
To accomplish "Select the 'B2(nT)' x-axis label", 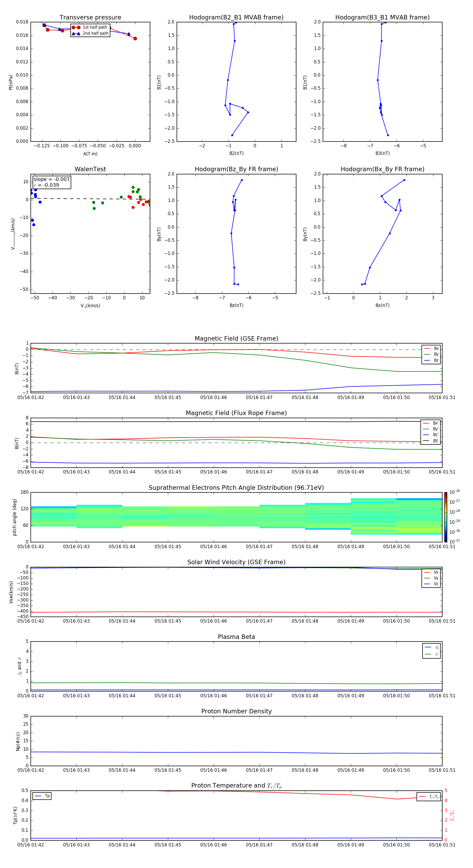I will [x=236, y=153].
